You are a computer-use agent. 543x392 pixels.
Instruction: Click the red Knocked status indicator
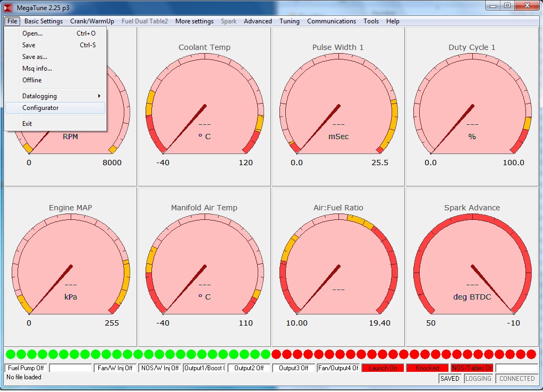pos(428,368)
